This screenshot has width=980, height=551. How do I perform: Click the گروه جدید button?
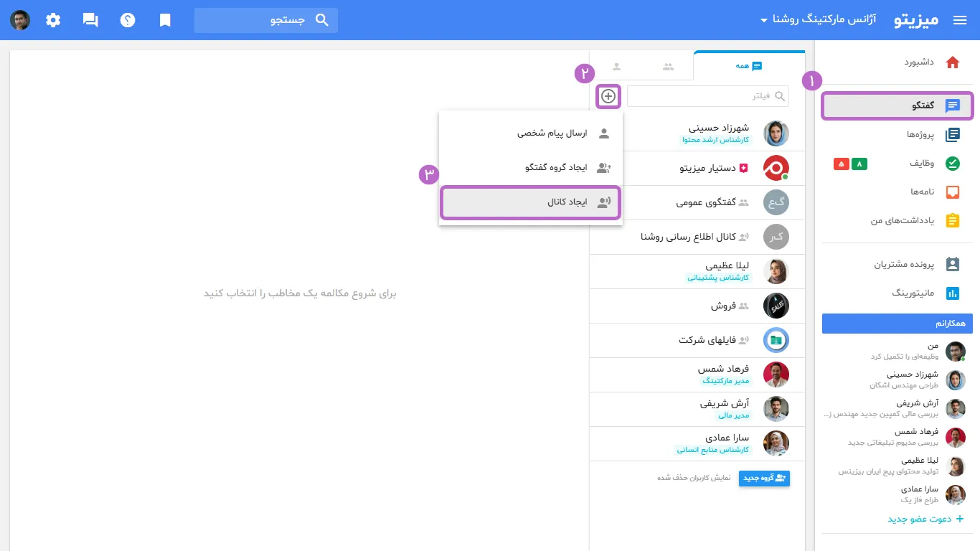coord(764,478)
